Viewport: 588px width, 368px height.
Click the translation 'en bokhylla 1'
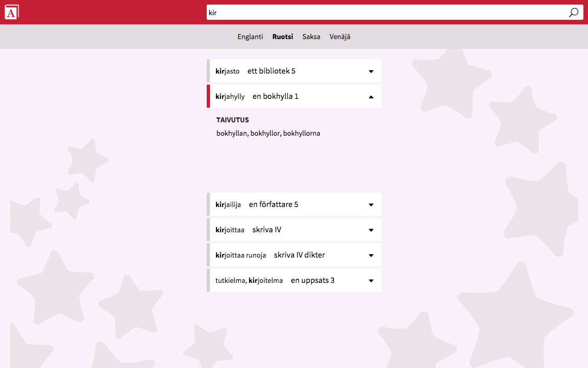[x=276, y=97]
